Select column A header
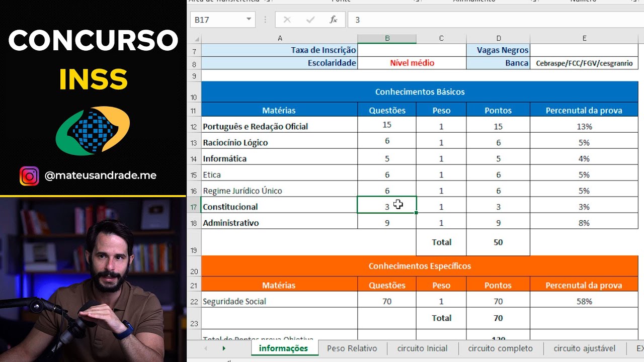The image size is (644, 362). [280, 38]
